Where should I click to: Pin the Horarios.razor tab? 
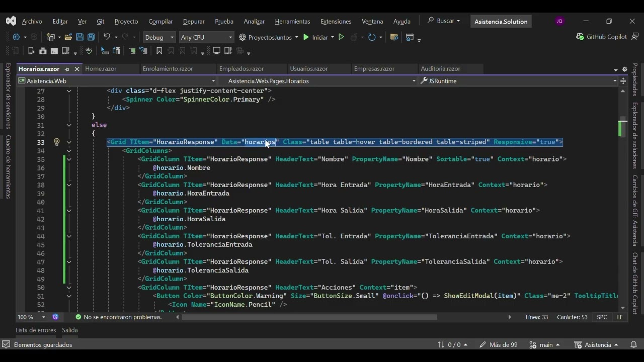[67, 69]
